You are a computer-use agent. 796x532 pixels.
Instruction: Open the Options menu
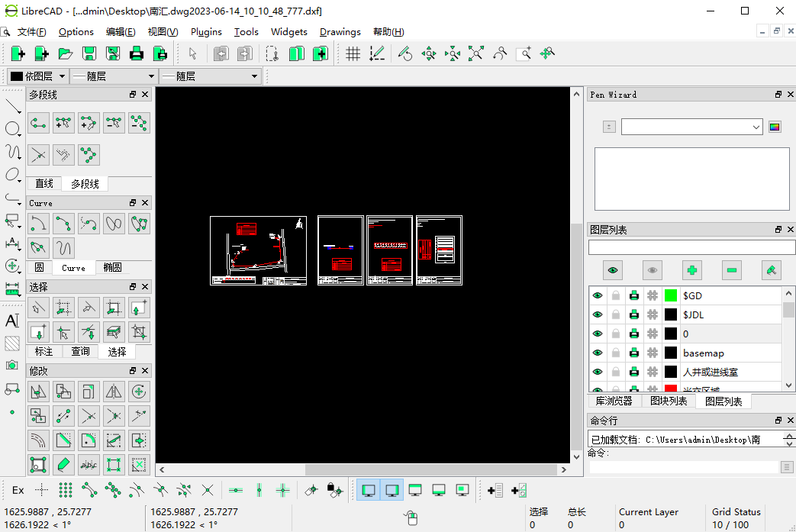(76, 31)
